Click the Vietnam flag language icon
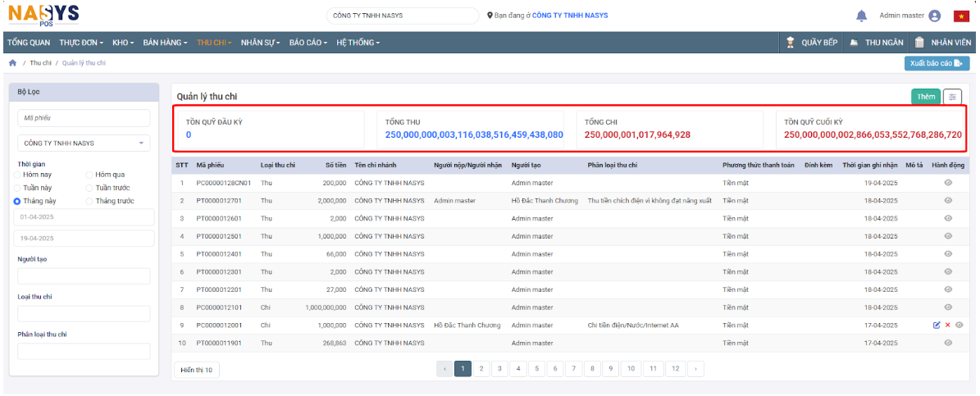 point(961,16)
